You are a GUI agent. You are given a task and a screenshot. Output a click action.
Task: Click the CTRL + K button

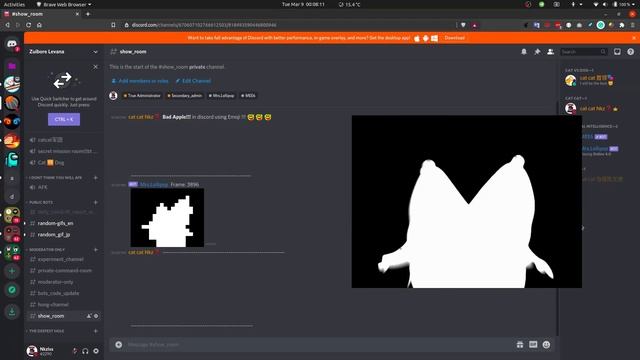click(x=64, y=119)
